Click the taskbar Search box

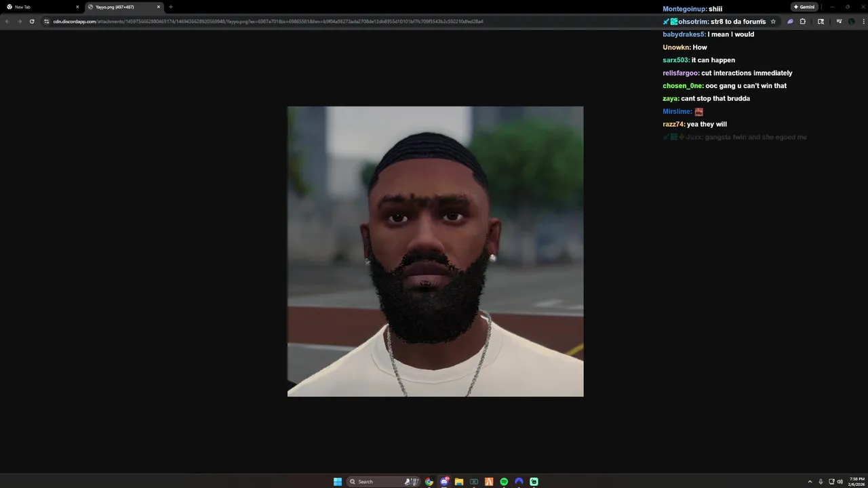point(383,481)
